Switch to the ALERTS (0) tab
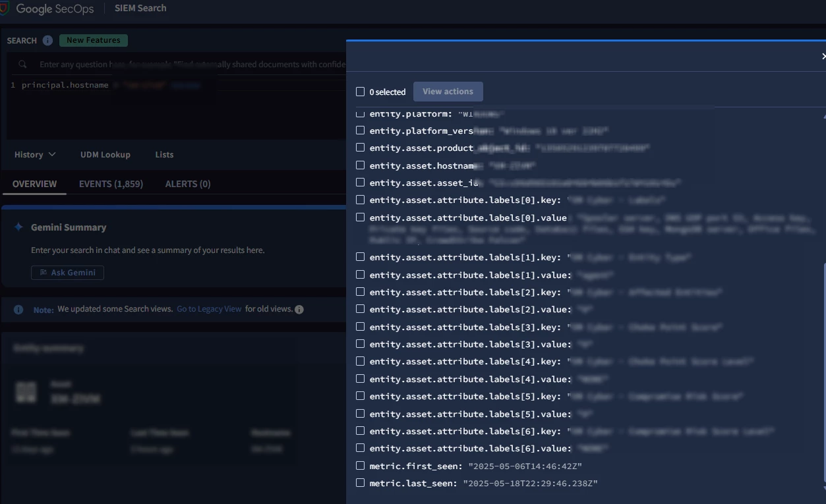 188,184
